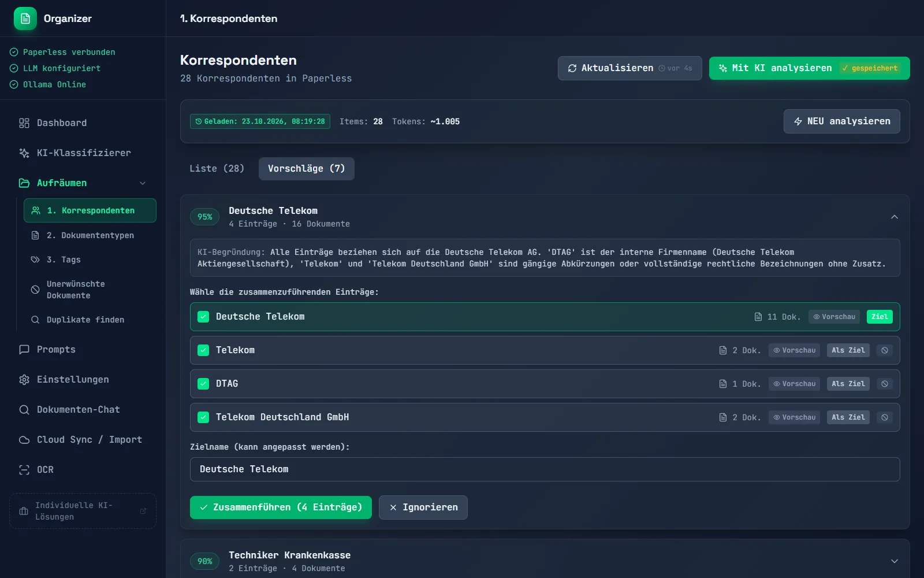Select Vorschläge (7) tab
This screenshot has height=578, width=924.
point(306,169)
